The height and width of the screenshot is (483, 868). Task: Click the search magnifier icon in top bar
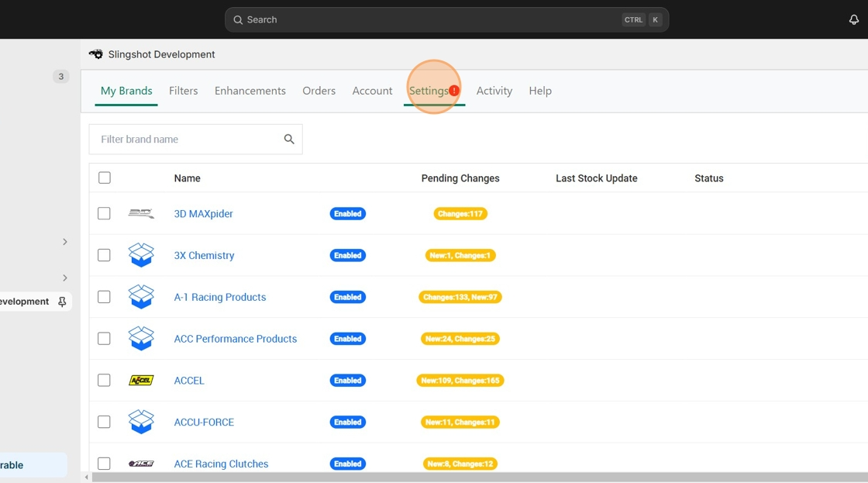point(238,20)
